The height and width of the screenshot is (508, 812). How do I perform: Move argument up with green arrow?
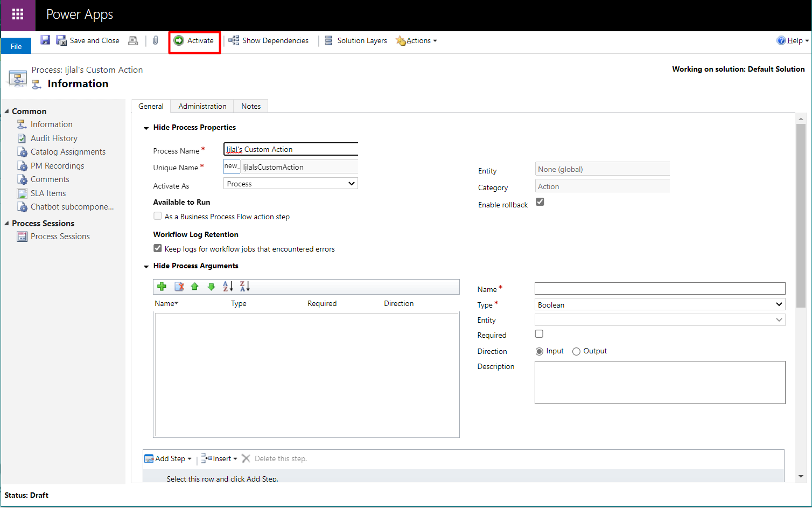tap(195, 287)
